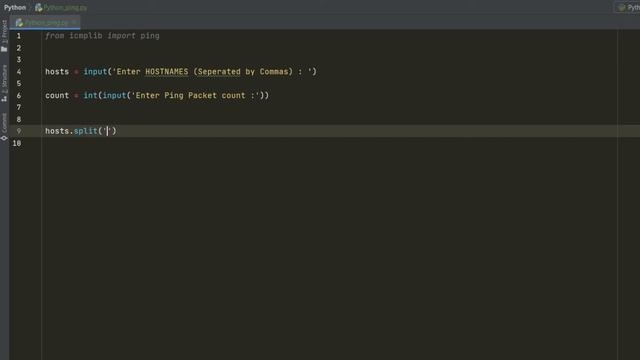Image resolution: width=640 pixels, height=360 pixels.
Task: Click line number 10 in the gutter
Action: (17, 143)
